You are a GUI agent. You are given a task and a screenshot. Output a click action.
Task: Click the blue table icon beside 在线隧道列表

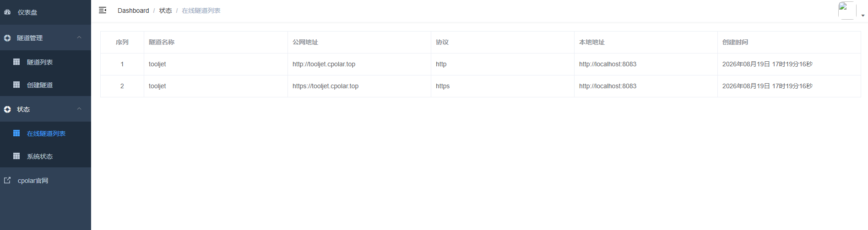coord(16,133)
